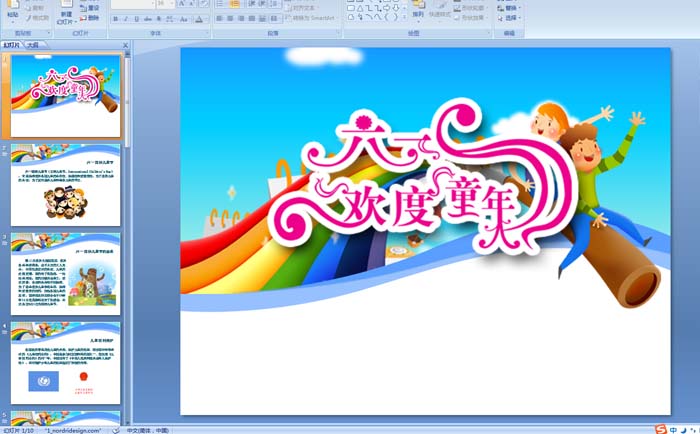Click the Increase Indent button
Viewport: 700px width, 434px height.
click(x=262, y=4)
